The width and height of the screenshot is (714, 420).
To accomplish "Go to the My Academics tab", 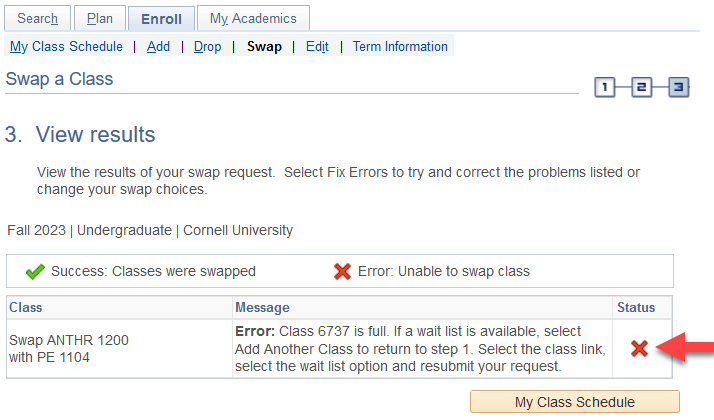I will [x=253, y=18].
